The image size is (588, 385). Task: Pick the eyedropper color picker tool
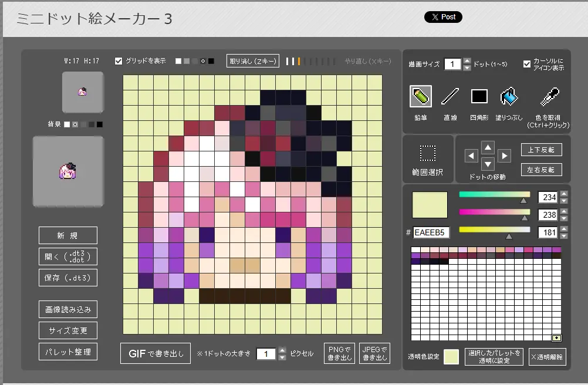549,97
